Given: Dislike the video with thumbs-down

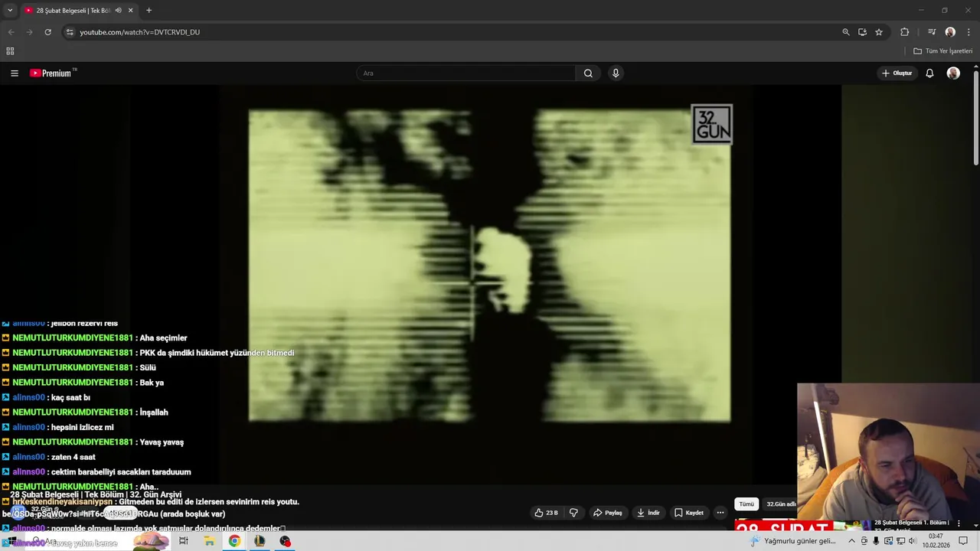Looking at the screenshot, I should coord(573,513).
